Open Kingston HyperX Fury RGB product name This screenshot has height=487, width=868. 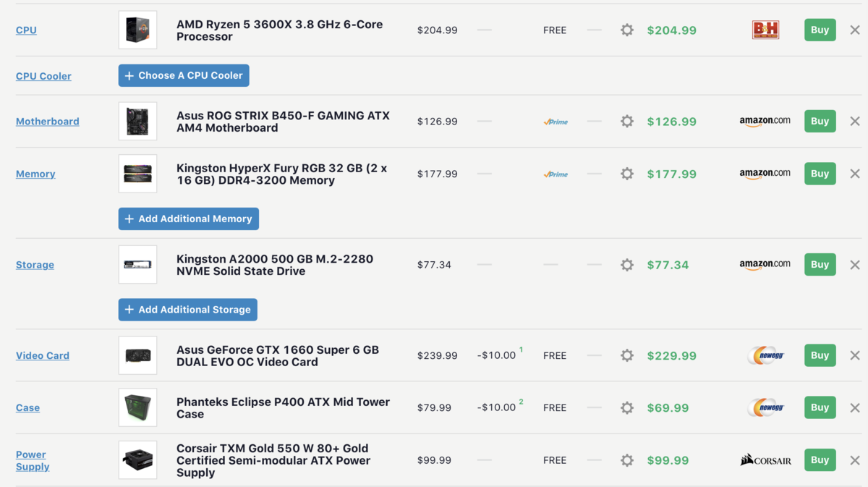pyautogui.click(x=281, y=174)
